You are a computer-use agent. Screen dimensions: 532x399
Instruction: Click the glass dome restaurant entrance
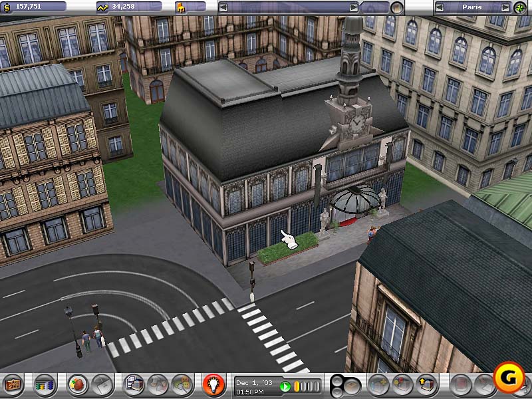(355, 201)
